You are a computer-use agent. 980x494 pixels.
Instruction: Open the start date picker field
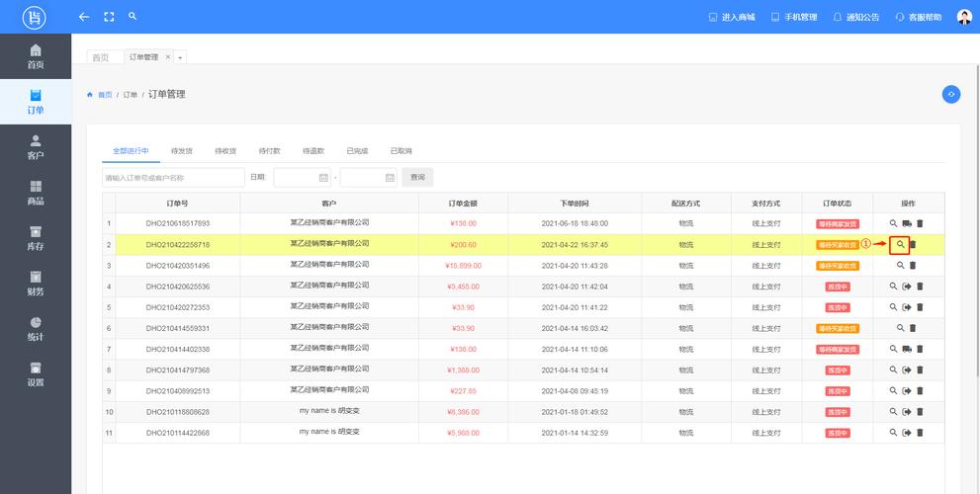302,178
